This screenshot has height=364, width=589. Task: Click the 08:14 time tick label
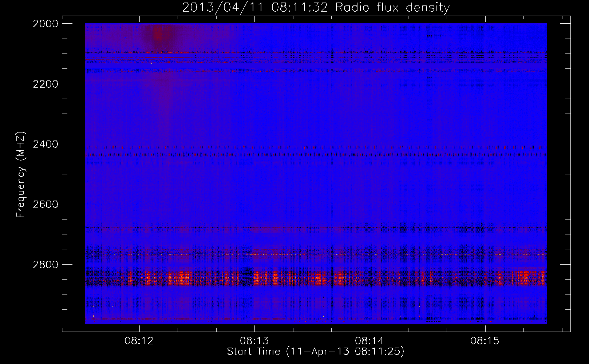tap(369, 341)
